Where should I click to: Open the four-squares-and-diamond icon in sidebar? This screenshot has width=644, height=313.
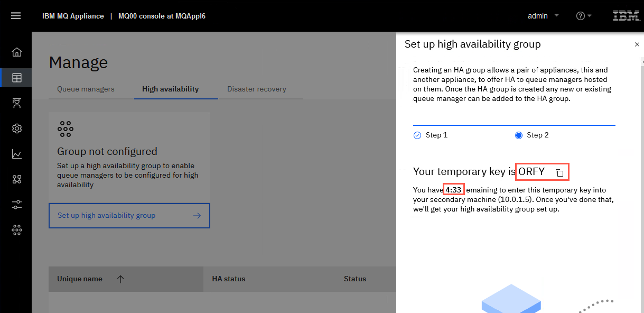(x=17, y=179)
